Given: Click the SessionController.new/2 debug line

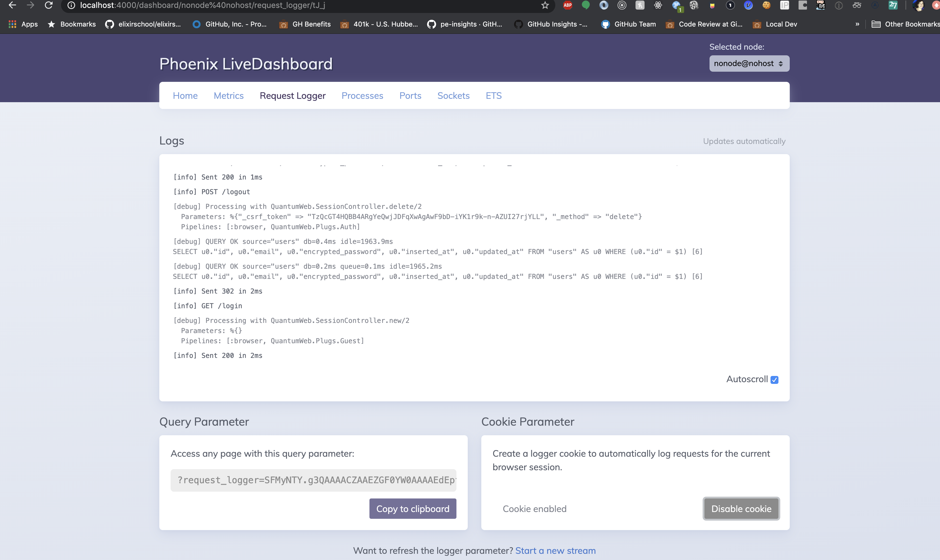Looking at the screenshot, I should [291, 320].
